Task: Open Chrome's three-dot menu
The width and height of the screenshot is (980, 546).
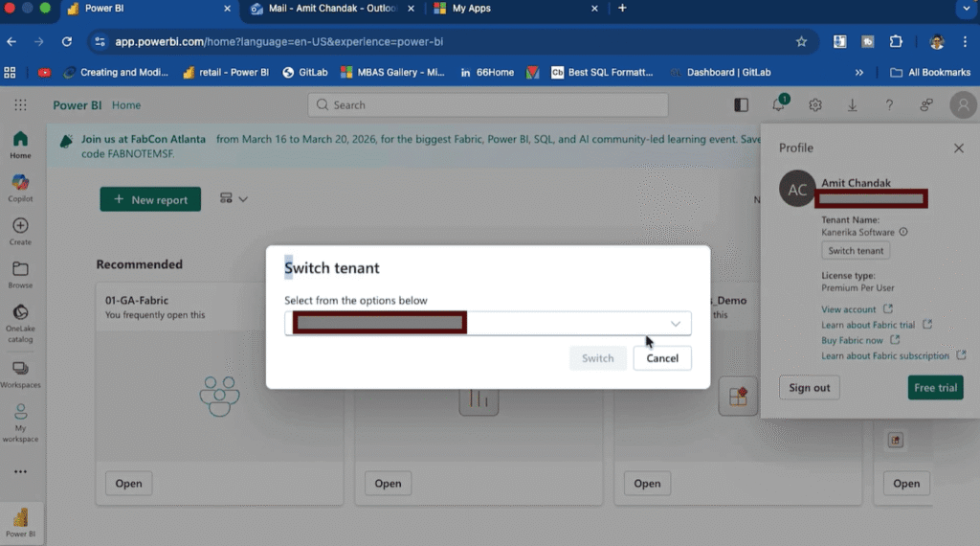Action: click(965, 42)
